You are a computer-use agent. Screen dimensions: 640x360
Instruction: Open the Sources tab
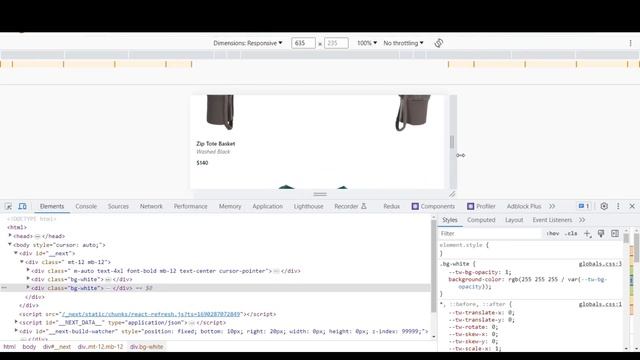(118, 207)
